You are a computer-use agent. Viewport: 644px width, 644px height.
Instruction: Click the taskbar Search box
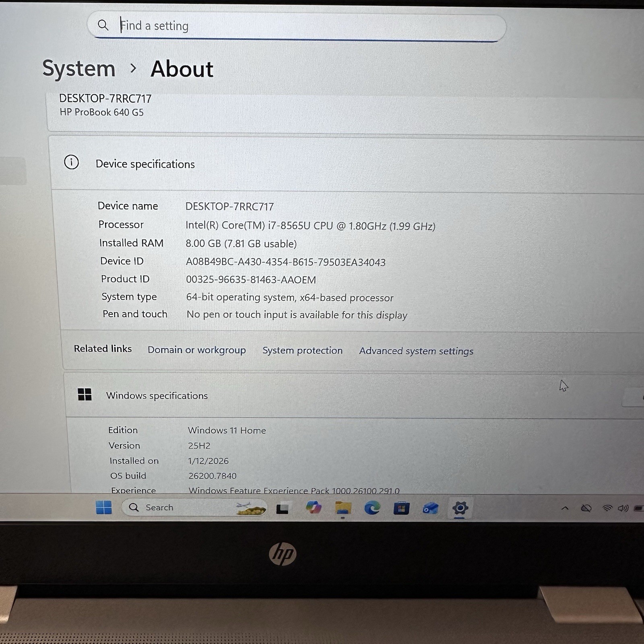(194, 508)
